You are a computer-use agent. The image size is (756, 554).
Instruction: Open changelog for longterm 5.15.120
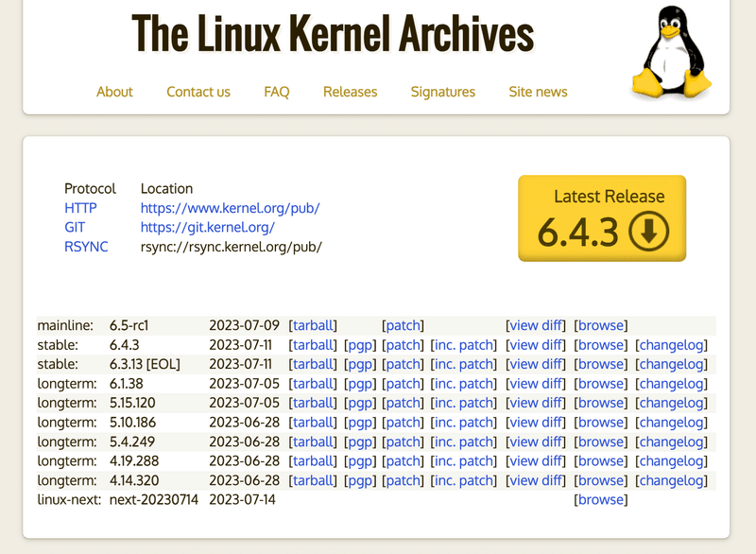click(672, 403)
